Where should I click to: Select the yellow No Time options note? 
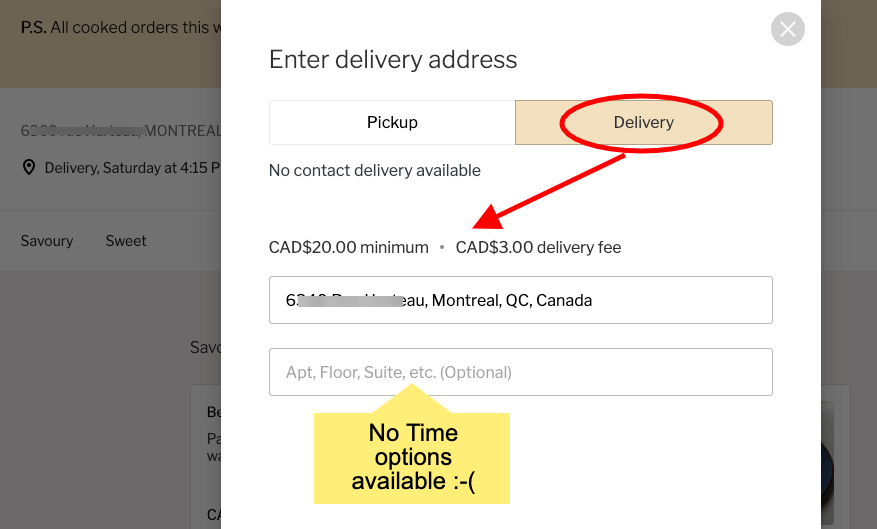tap(412, 458)
